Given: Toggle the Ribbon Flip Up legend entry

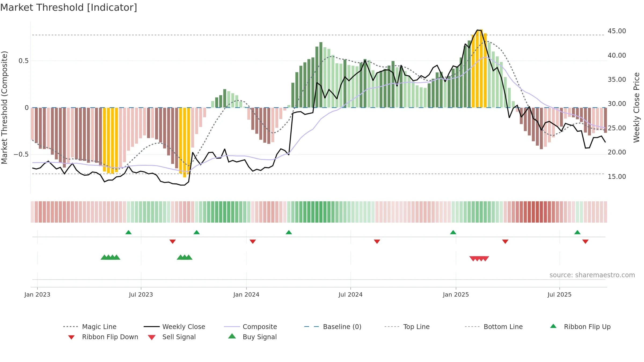Looking at the screenshot, I should point(580,327).
